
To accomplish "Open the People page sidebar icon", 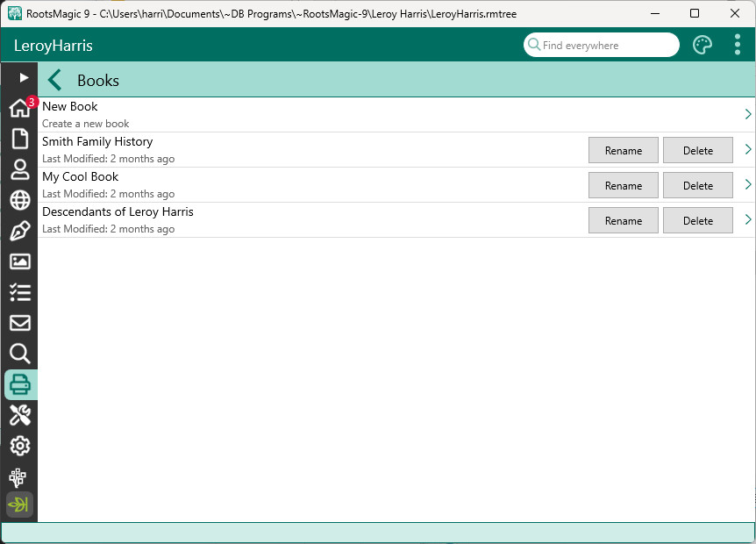I will (19, 169).
